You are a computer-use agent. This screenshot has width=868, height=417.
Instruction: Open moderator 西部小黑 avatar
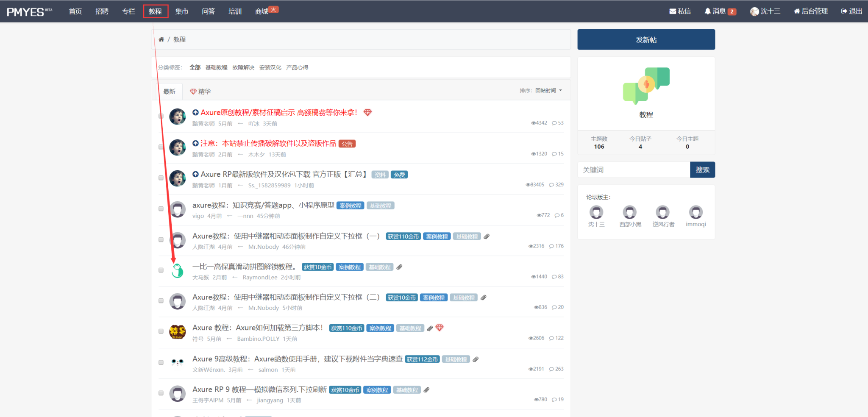pyautogui.click(x=629, y=212)
